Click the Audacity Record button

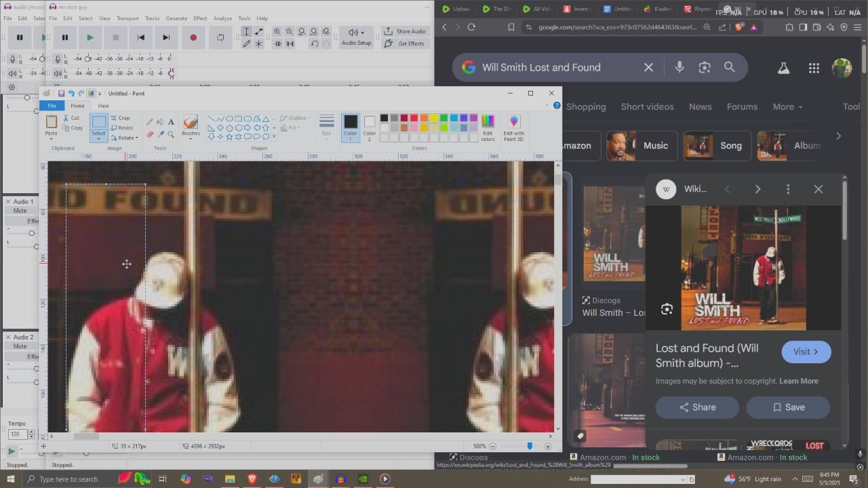tap(193, 37)
